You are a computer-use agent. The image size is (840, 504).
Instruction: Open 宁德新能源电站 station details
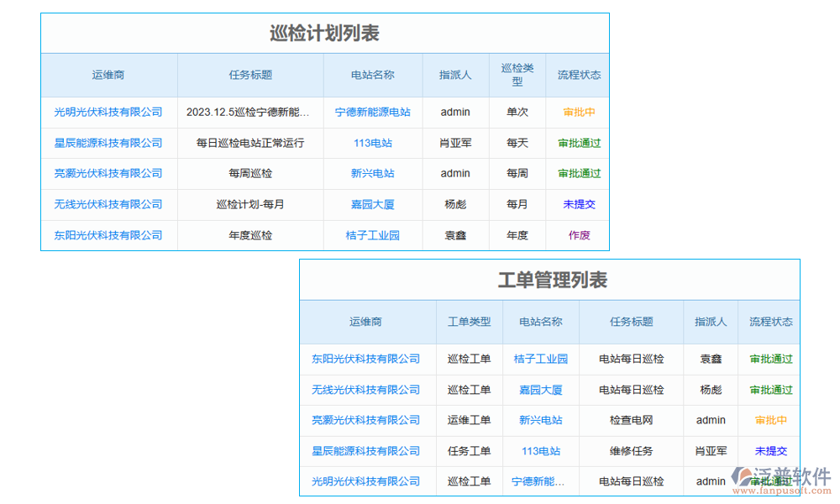click(372, 112)
